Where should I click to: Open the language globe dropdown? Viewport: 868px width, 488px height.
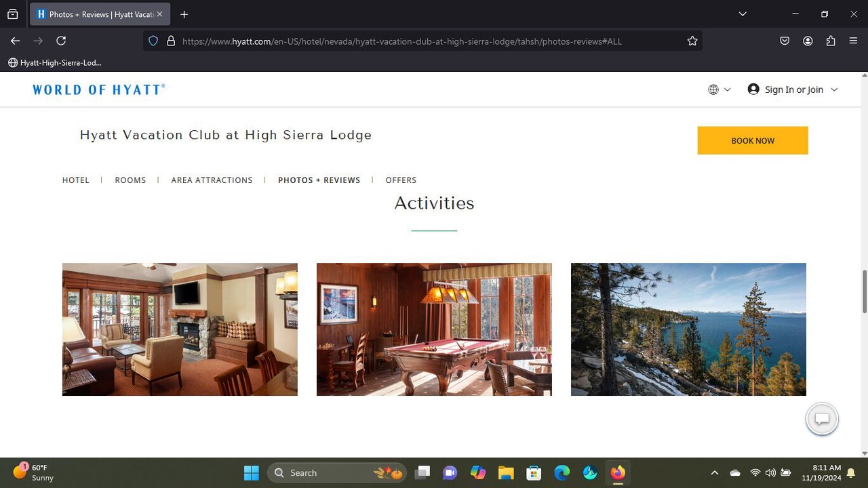719,89
